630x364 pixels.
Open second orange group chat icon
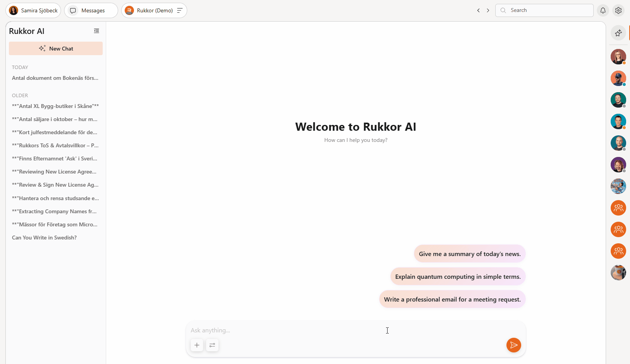[618, 229]
